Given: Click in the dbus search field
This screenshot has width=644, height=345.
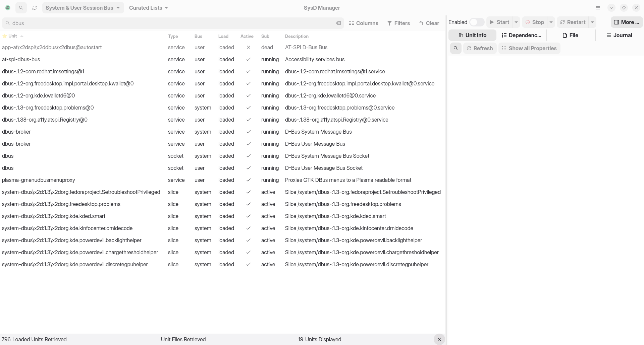Looking at the screenshot, I should [x=168, y=23].
